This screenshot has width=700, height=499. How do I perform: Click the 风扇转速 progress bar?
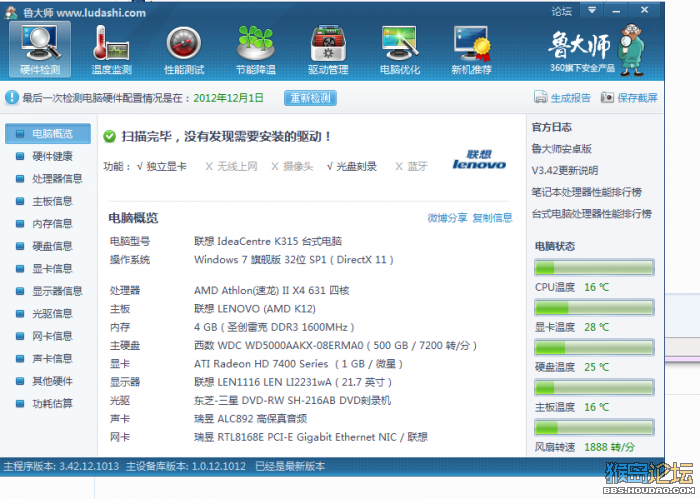(x=594, y=428)
